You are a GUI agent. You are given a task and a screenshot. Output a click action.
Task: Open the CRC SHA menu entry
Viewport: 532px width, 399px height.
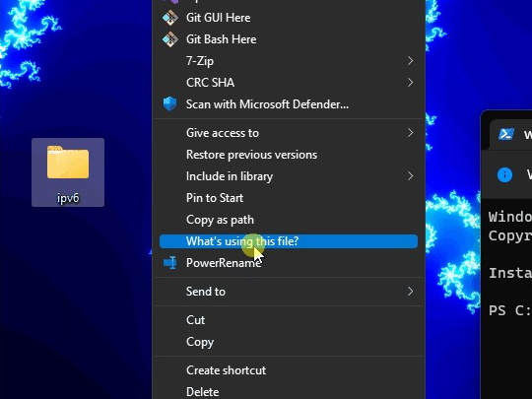coord(289,83)
